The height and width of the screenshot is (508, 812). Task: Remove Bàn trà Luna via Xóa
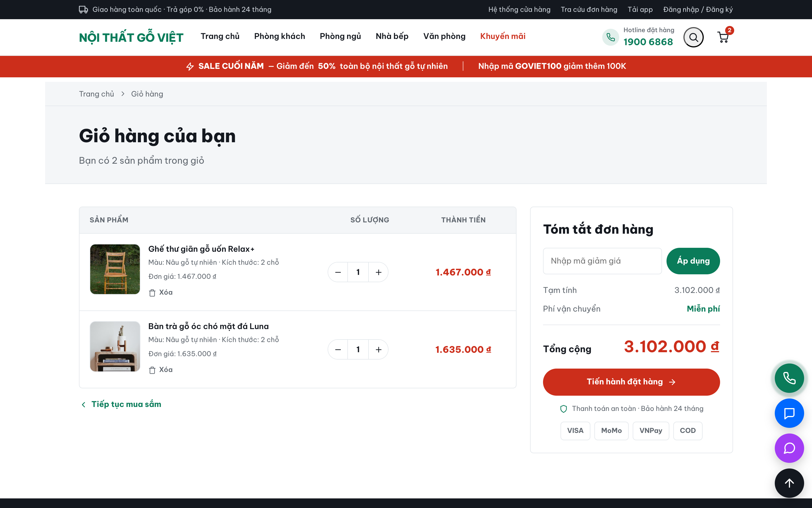tap(161, 370)
